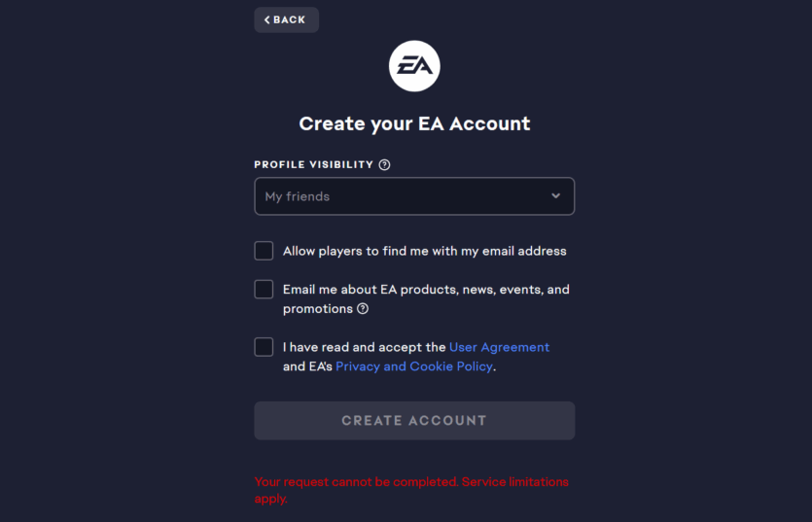This screenshot has width=812, height=522.
Task: Check the User Agreement acceptance box
Action: (264, 347)
